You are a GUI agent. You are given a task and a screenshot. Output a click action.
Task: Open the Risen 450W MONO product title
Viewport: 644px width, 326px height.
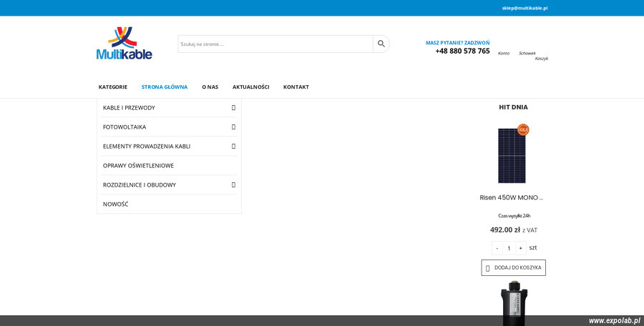512,197
